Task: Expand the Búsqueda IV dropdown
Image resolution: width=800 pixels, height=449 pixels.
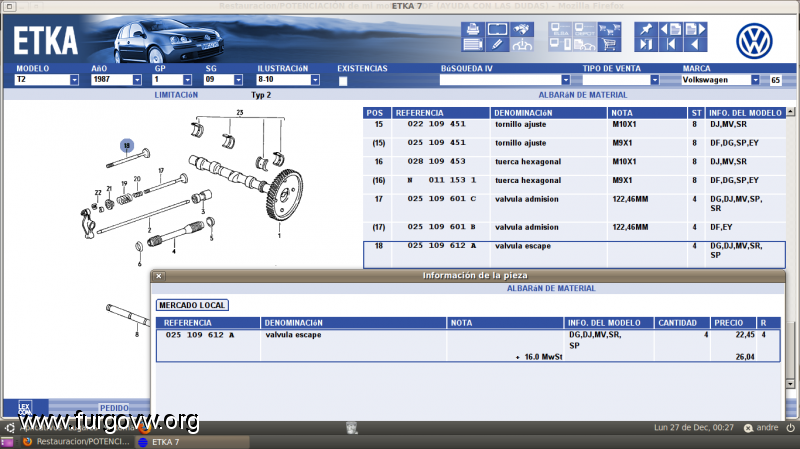Action: (565, 80)
